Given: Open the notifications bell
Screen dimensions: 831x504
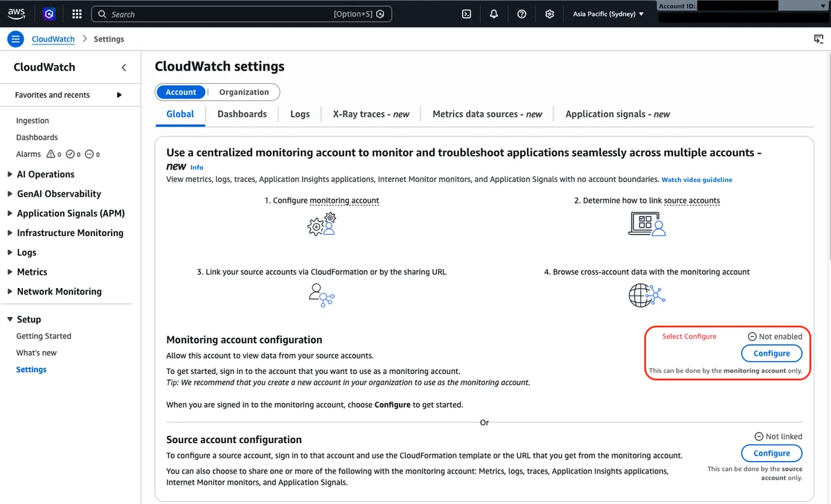Looking at the screenshot, I should tap(494, 14).
